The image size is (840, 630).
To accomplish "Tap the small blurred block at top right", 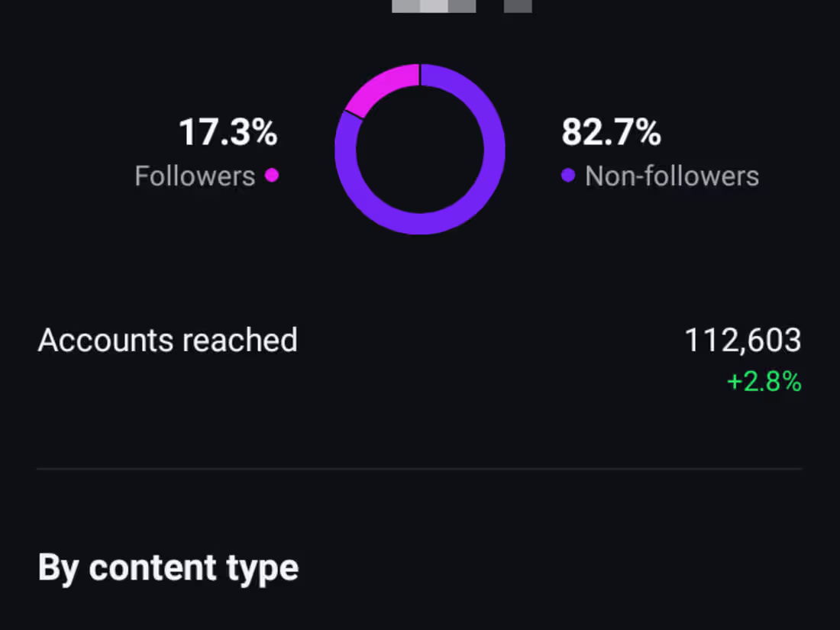I will click(x=518, y=6).
